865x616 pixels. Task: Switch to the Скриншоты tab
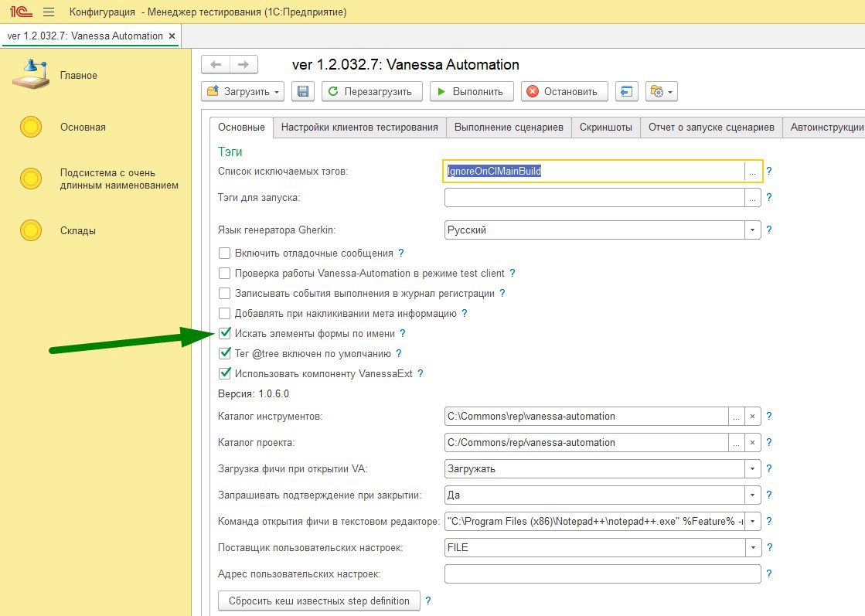[606, 128]
